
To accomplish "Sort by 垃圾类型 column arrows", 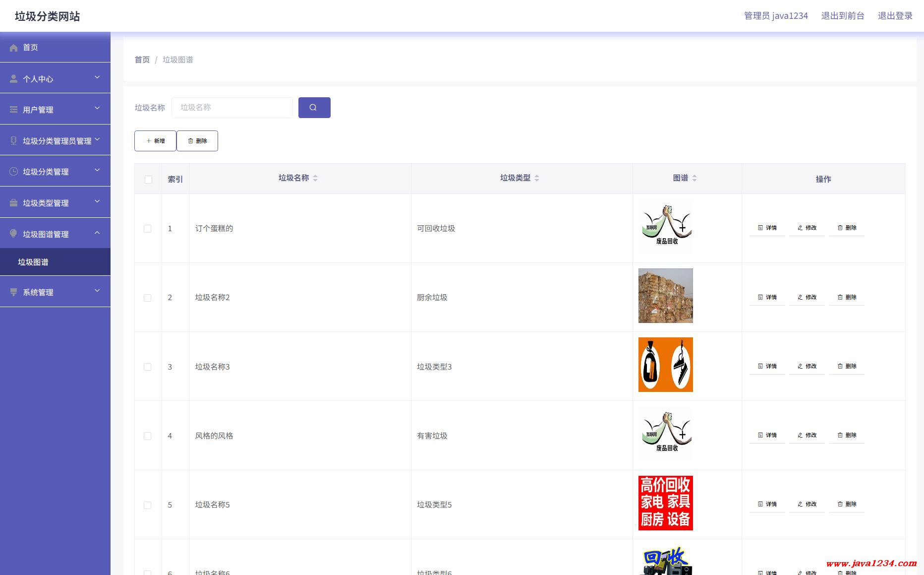I will (537, 178).
